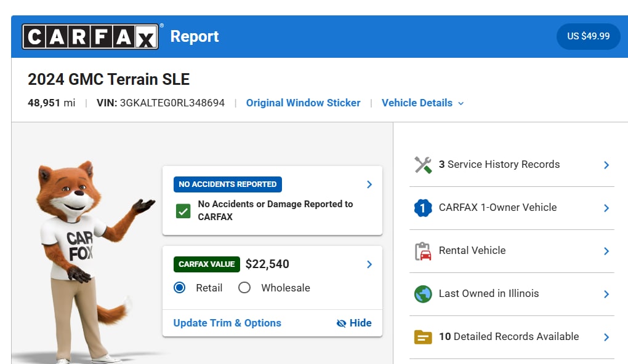Click No Accidents or Damage Reported text
This screenshot has width=628, height=364.
[x=275, y=210]
